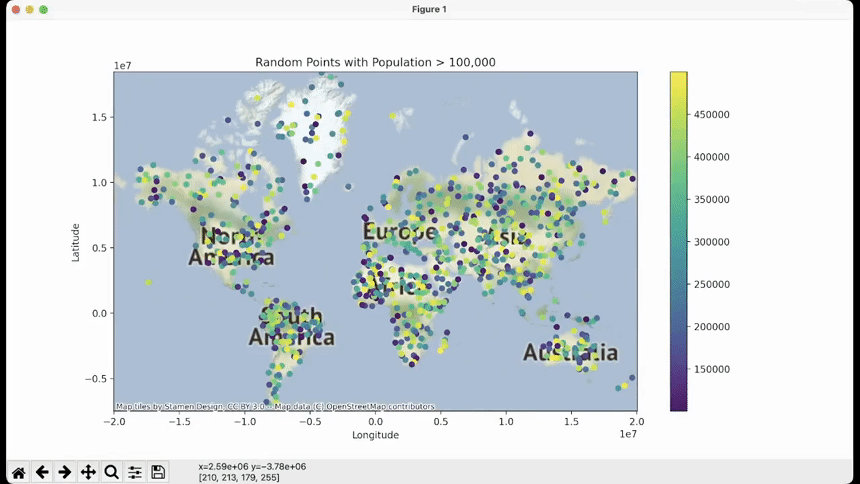Click x-axis tick label 1.5
This screenshot has height=484, width=860.
571,422
